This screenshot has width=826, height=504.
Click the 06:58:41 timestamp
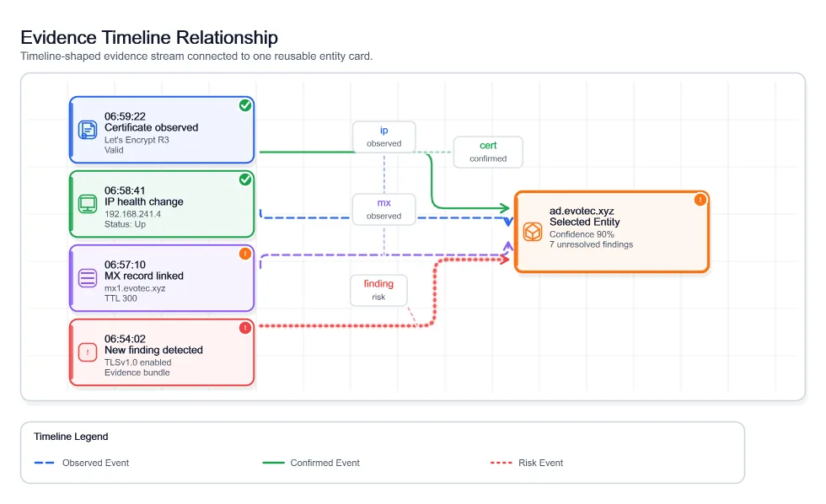coord(125,190)
